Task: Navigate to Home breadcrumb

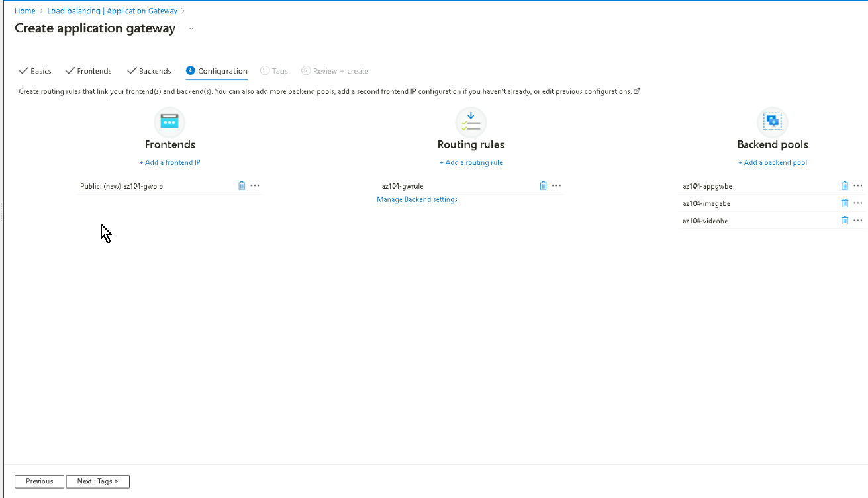Action: point(25,11)
